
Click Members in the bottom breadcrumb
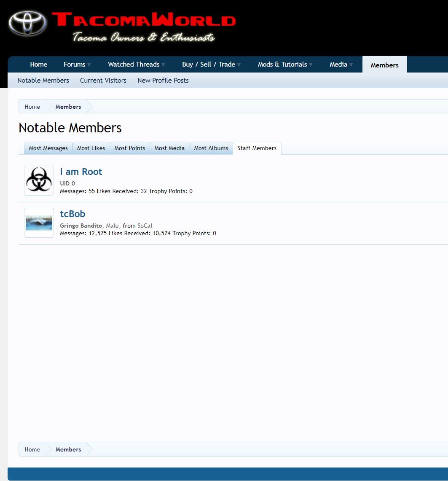[x=68, y=449]
